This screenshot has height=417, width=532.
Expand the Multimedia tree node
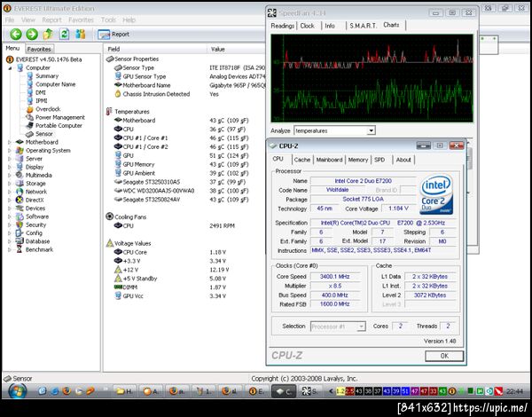pos(10,175)
